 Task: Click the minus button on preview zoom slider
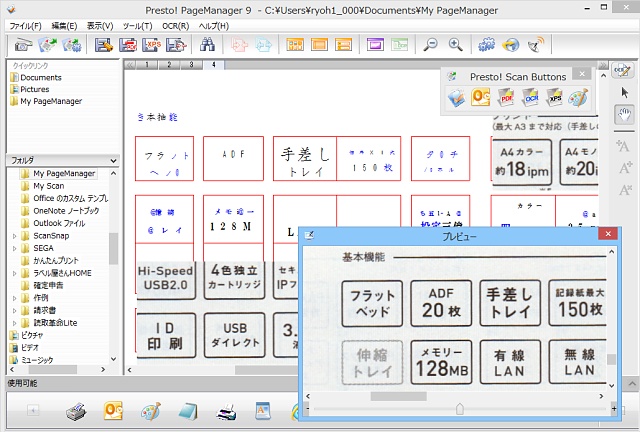(x=308, y=408)
